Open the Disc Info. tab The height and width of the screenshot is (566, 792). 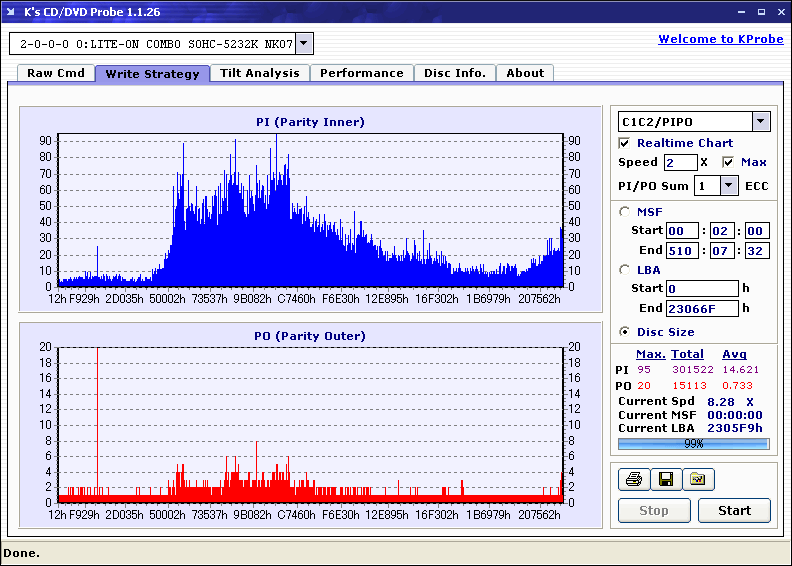[x=455, y=73]
